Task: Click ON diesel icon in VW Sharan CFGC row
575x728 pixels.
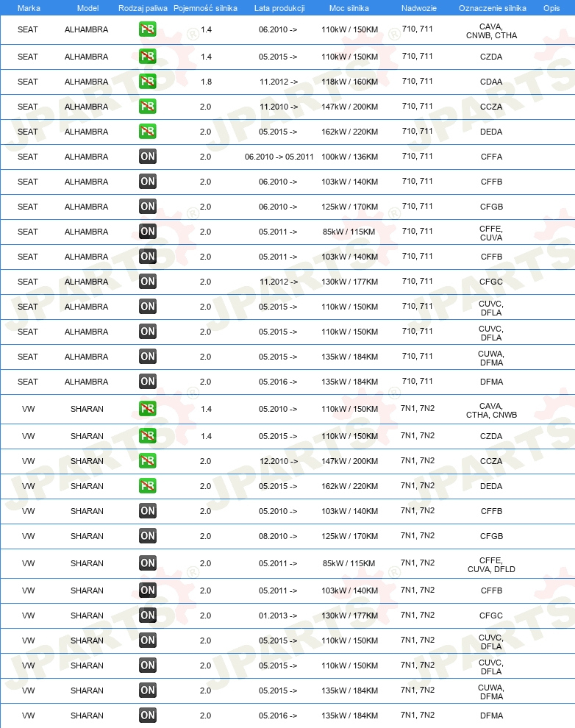Action: pyautogui.click(x=148, y=615)
